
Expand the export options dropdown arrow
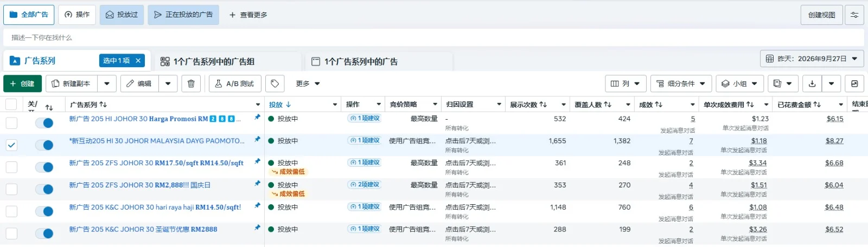(x=831, y=83)
